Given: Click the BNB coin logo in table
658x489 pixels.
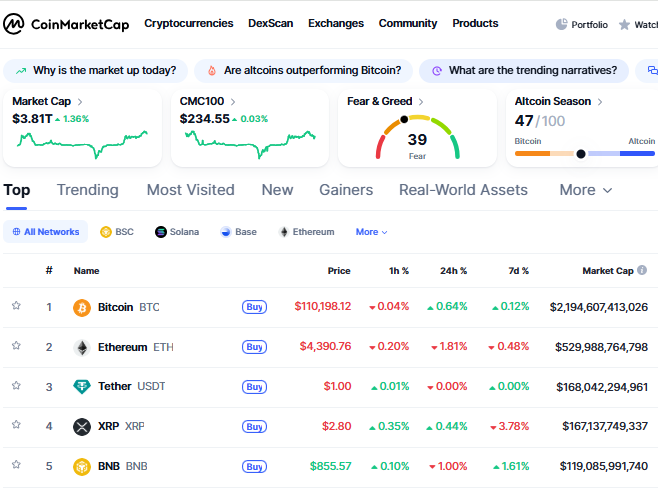Looking at the screenshot, I should pyautogui.click(x=82, y=466).
